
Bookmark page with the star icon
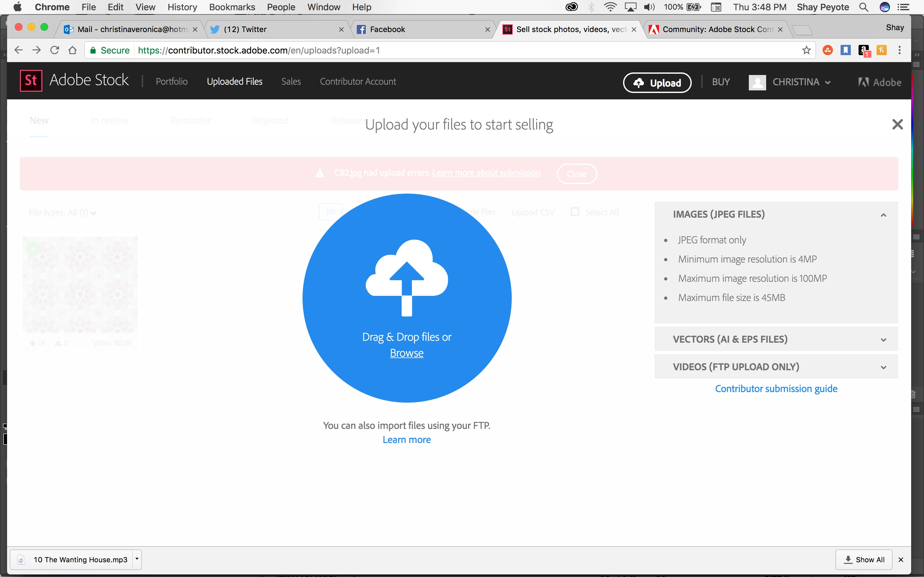pos(806,50)
